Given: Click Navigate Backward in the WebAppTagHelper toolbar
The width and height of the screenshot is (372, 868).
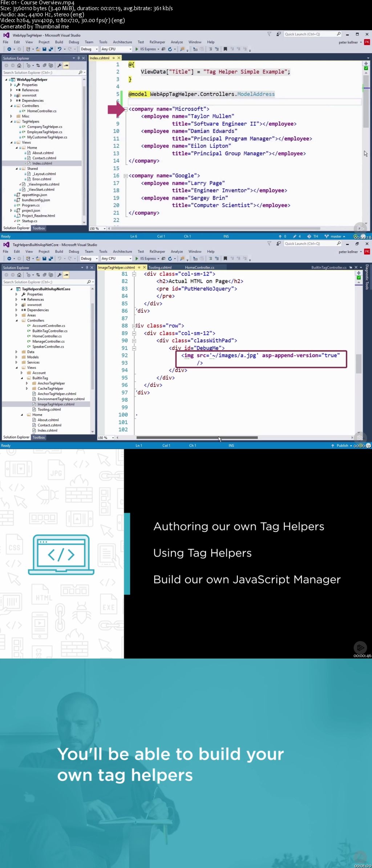Looking at the screenshot, I should coord(9,49).
